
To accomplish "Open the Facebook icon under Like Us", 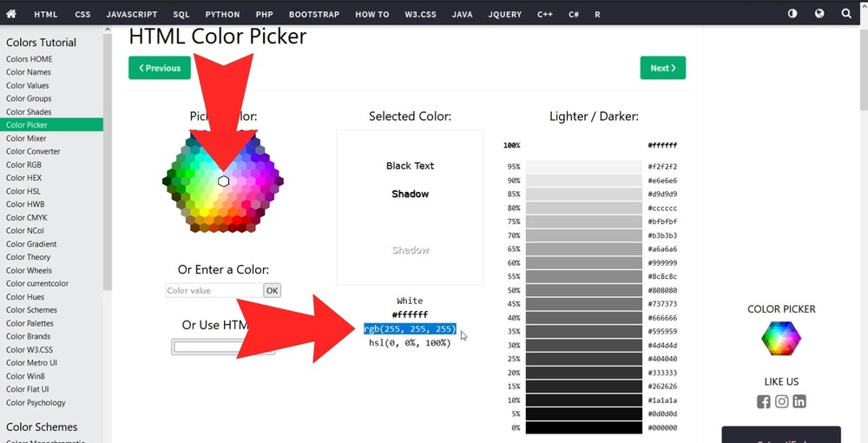I will coord(764,401).
